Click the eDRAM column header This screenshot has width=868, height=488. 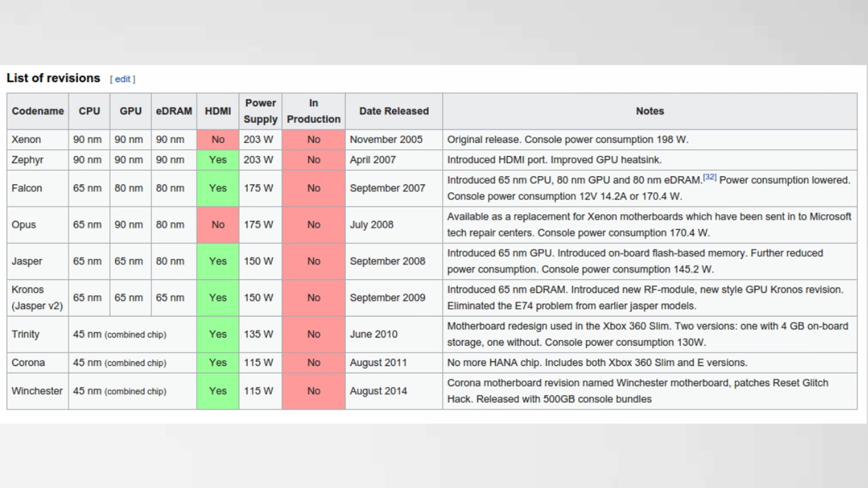tap(174, 111)
